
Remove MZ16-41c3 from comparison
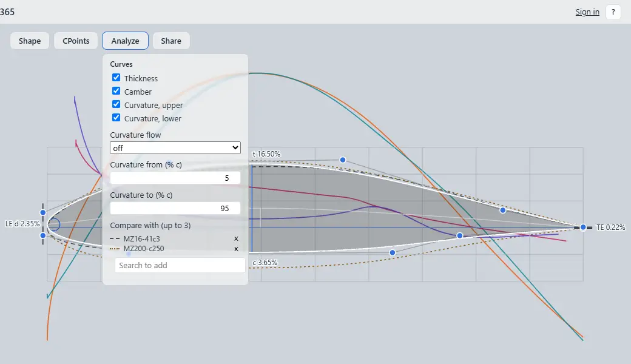click(236, 238)
